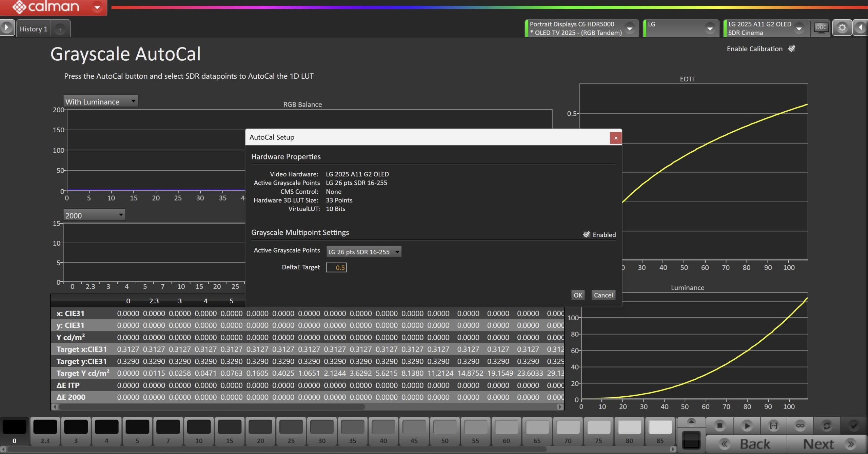This screenshot has width=868, height=454.
Task: Open the LG source dropdown
Action: 710,28
